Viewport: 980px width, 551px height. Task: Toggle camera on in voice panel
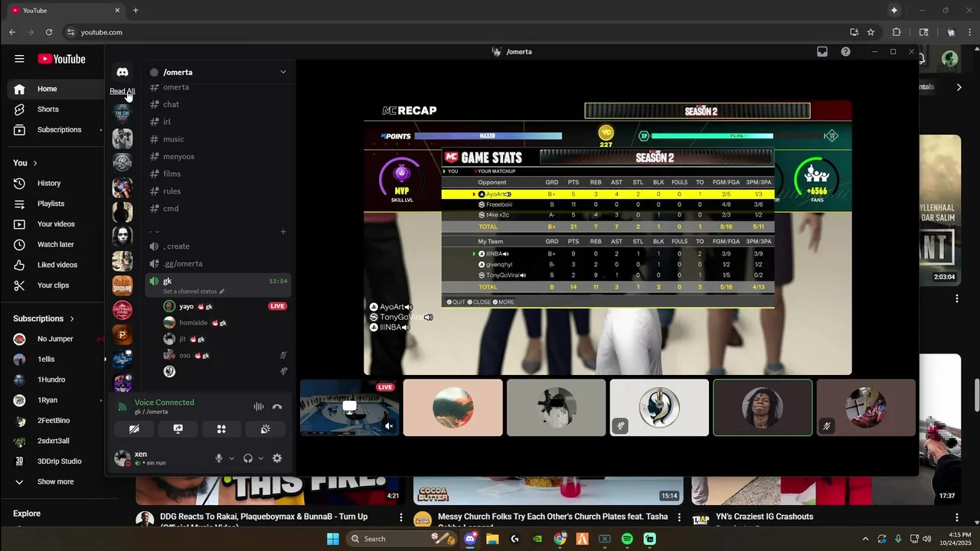[x=134, y=429]
